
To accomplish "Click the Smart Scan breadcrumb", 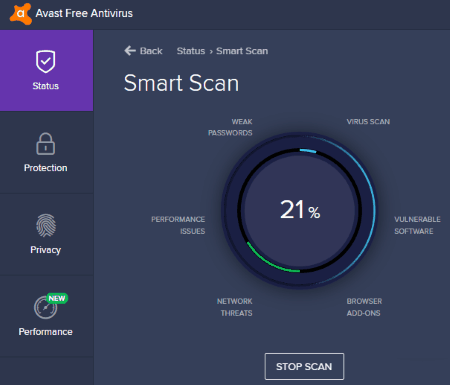I will tap(242, 51).
